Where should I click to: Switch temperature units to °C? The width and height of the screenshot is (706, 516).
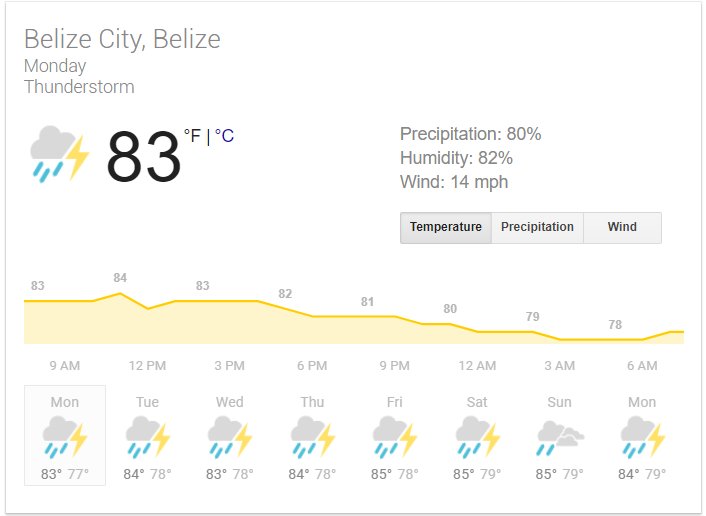[x=224, y=136]
